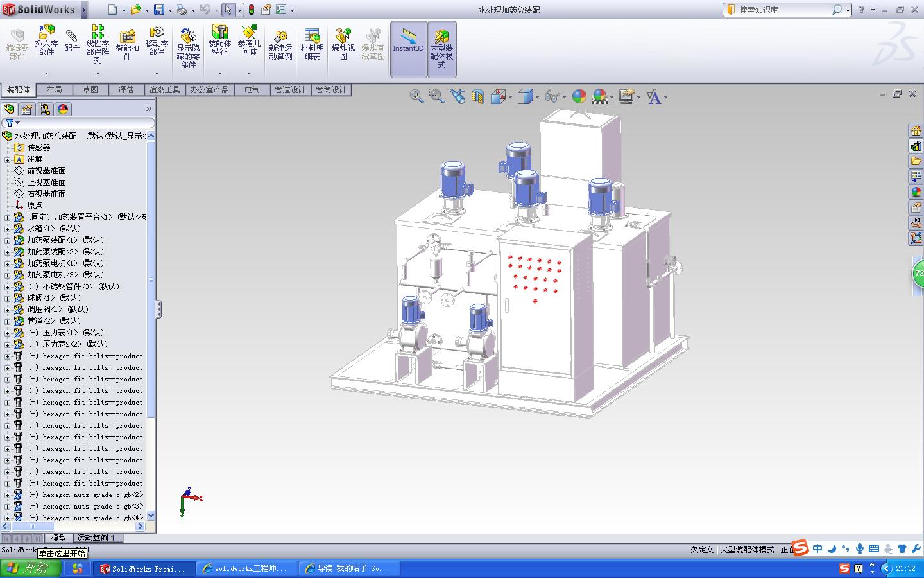Switch to the 草图 (Sketch) tab
The image size is (924, 578).
tap(90, 90)
